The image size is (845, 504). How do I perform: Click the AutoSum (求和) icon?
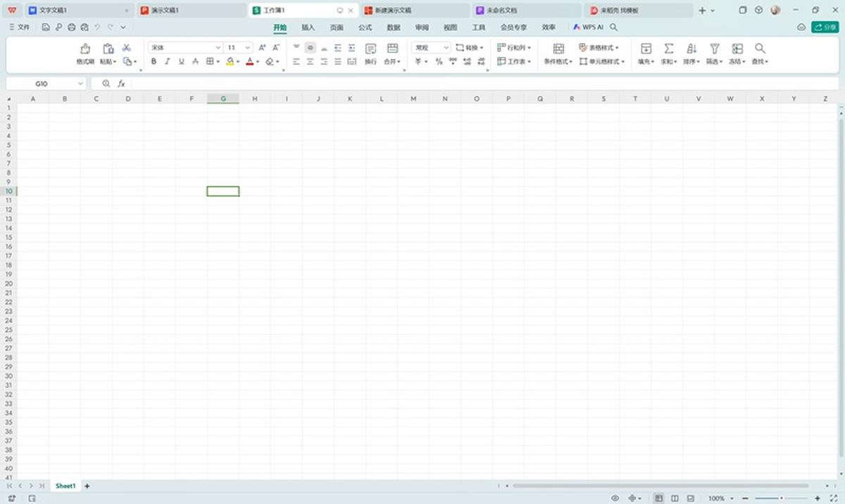coord(668,49)
